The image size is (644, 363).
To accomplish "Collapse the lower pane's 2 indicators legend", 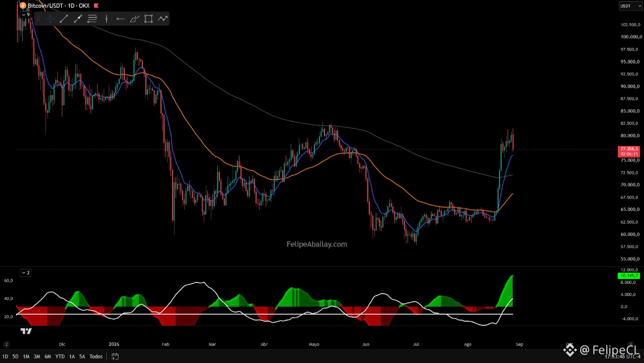I will point(25,272).
